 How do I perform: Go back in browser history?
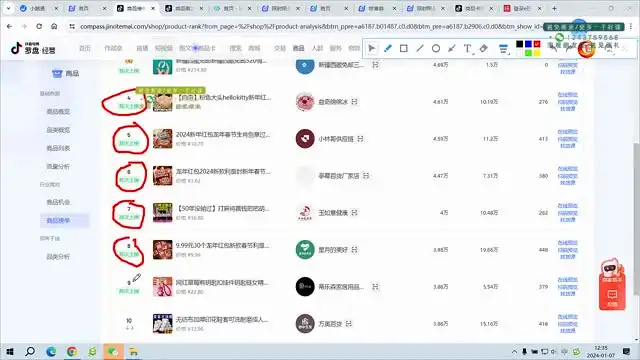[9, 26]
